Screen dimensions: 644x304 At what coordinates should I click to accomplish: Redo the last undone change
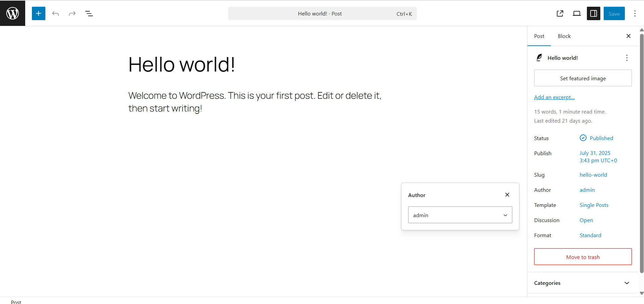click(x=72, y=13)
